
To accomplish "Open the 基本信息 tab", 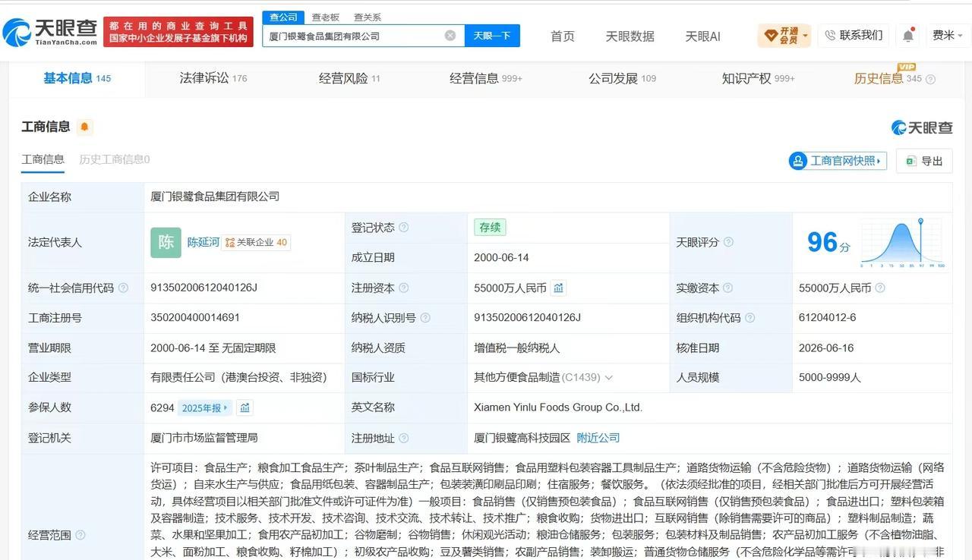I will tap(77, 78).
